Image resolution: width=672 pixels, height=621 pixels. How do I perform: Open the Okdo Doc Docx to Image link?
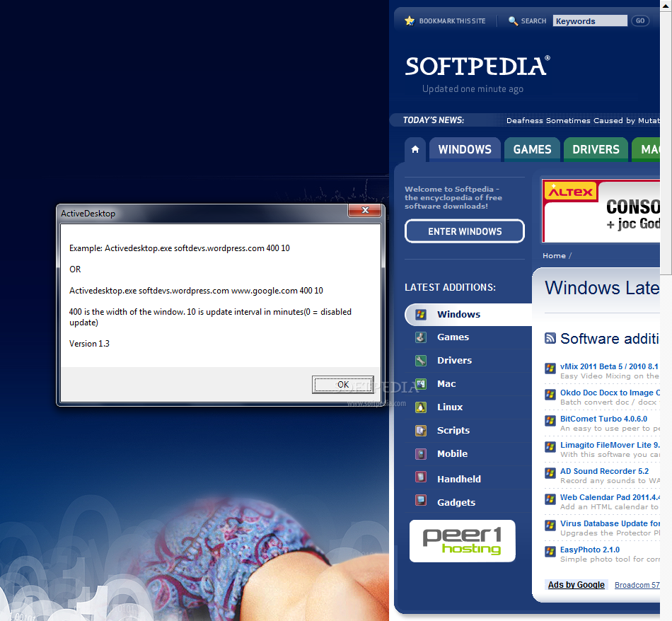tap(610, 393)
